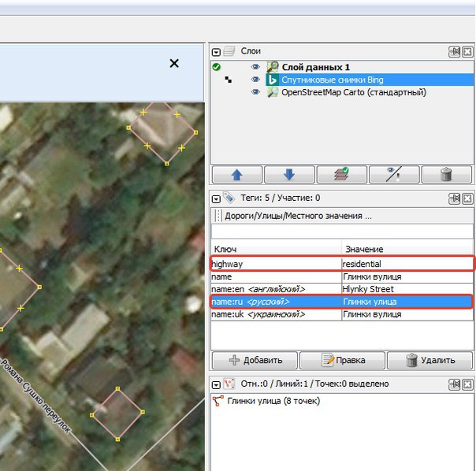Click the magnifier icon of OpenStreetMap Carto layer
Image resolution: width=476 pixels, height=471 pixels.
[273, 92]
